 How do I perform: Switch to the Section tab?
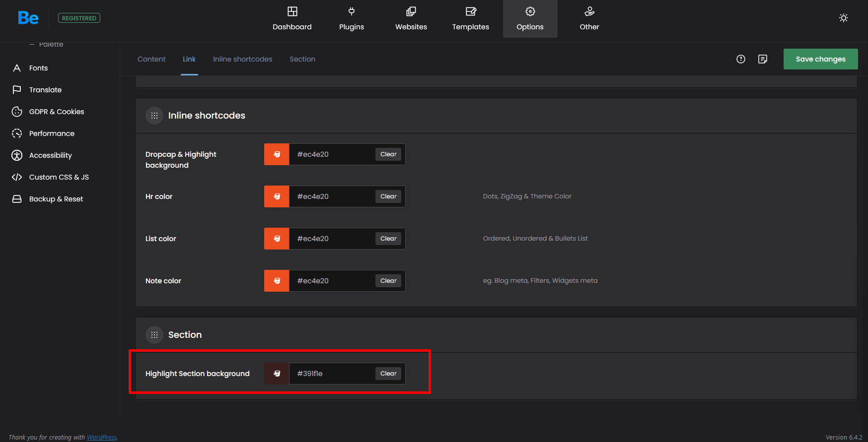302,59
